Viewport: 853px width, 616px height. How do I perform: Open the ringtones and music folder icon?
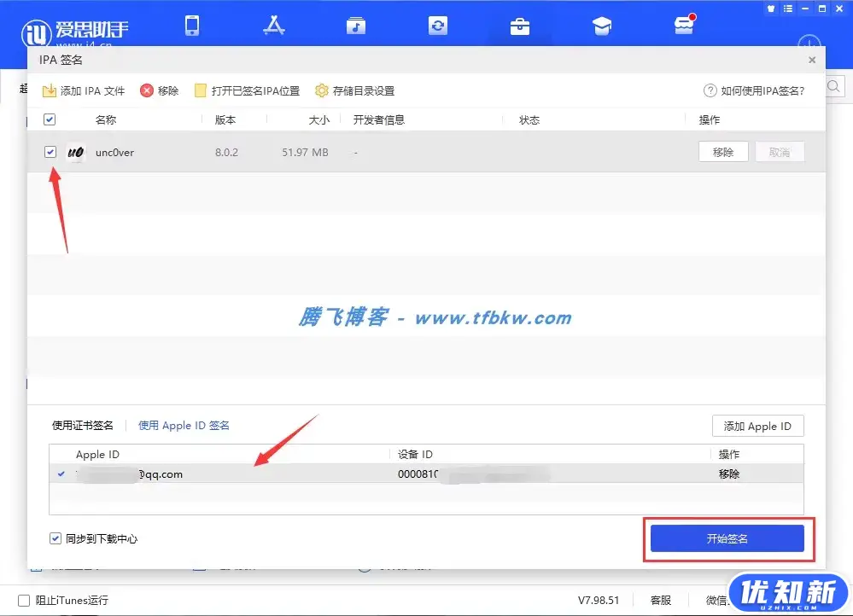click(x=356, y=26)
